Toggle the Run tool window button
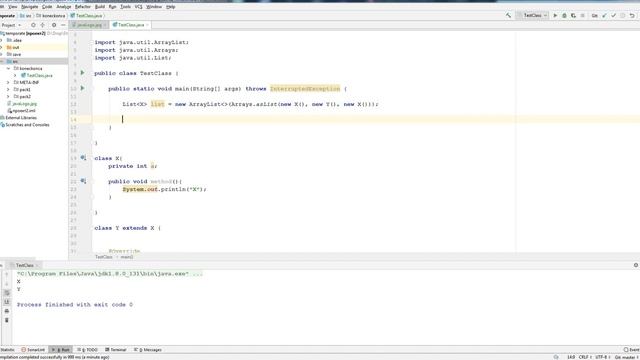This screenshot has width=640, height=360. [x=61, y=350]
